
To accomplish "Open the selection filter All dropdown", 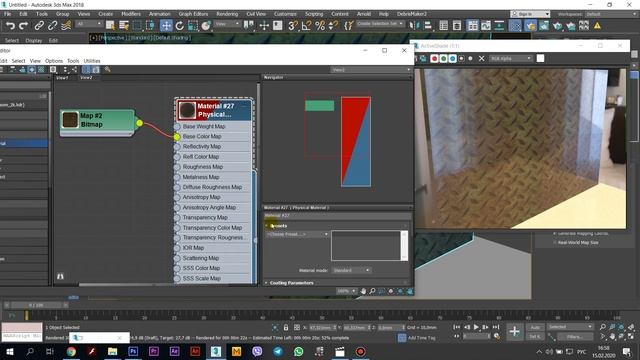I will tap(89, 24).
